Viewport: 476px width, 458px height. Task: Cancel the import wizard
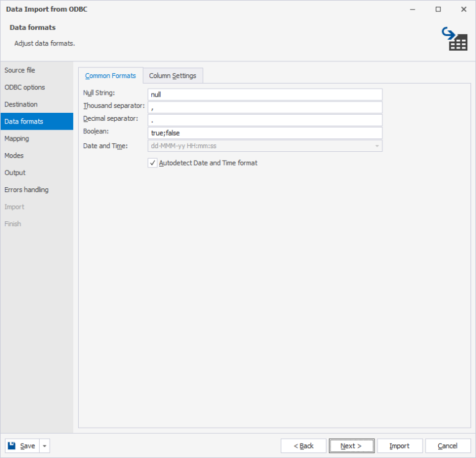click(x=447, y=446)
